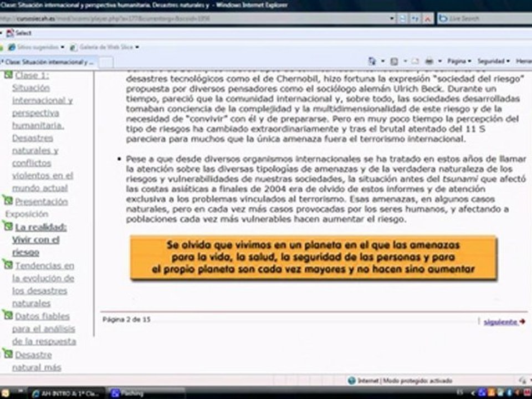
Task: Expand the Home icon dropdown arrow
Action: (x=383, y=61)
